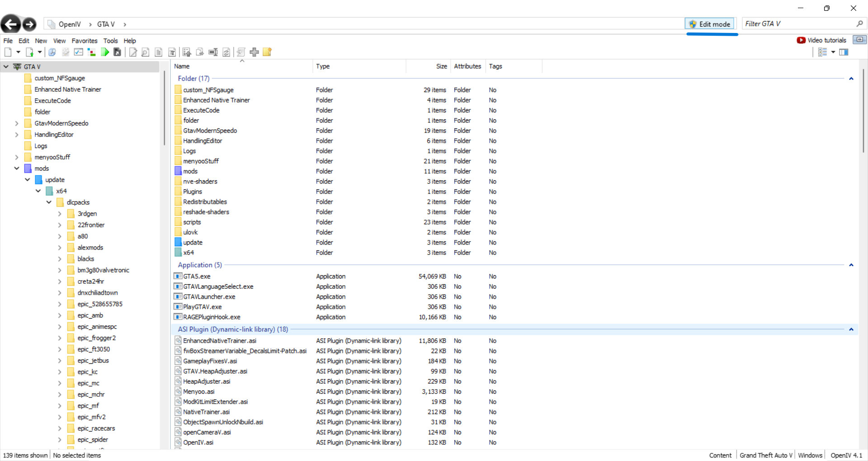Select epic_racecars in the tree
The height and width of the screenshot is (461, 868).
[x=96, y=428]
